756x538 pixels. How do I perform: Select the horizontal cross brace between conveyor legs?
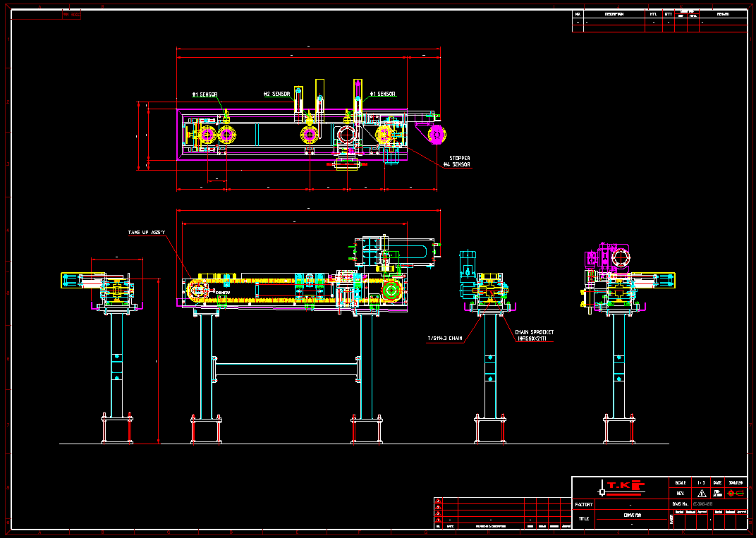[x=287, y=369]
